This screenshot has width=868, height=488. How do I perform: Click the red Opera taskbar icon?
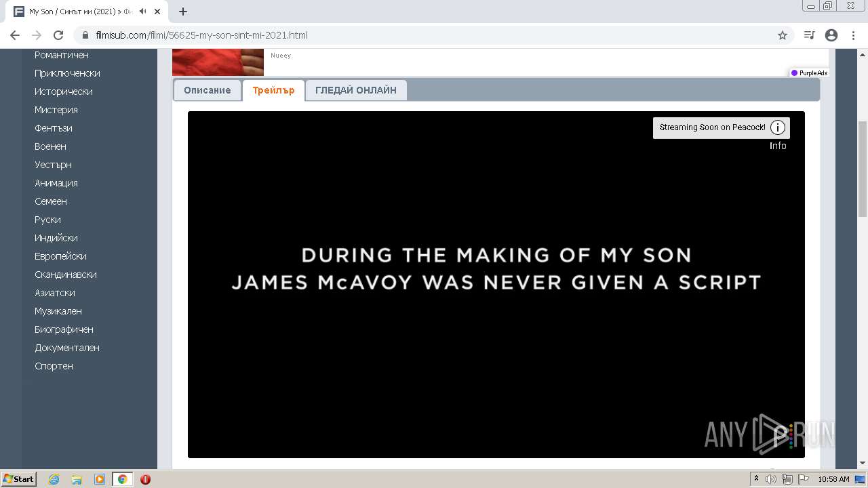(145, 479)
